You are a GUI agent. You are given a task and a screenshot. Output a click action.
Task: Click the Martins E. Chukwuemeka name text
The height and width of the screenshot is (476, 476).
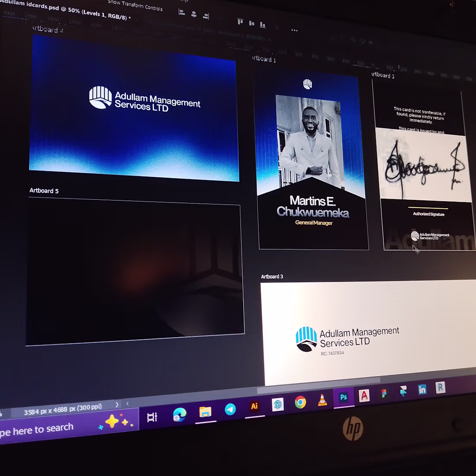pyautogui.click(x=313, y=206)
